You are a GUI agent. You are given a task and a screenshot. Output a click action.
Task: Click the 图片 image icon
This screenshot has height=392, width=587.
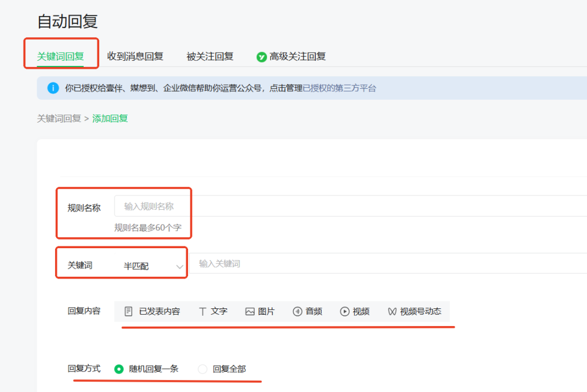coord(250,312)
